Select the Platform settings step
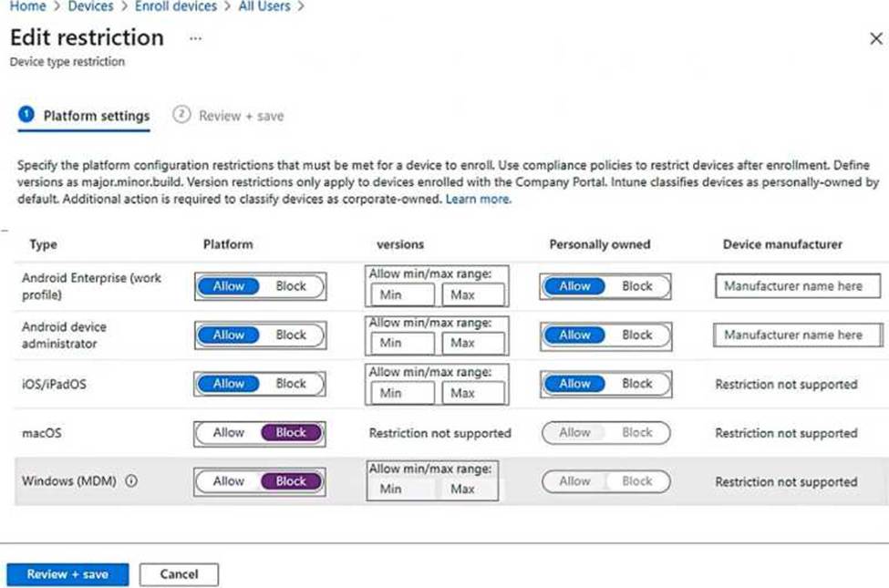The height and width of the screenshot is (588, 889). coord(96,117)
